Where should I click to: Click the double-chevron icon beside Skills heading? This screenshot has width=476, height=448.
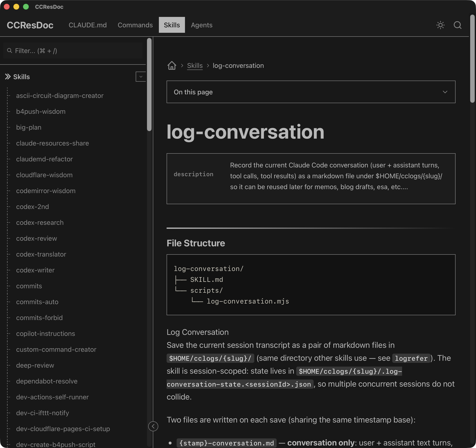[8, 77]
